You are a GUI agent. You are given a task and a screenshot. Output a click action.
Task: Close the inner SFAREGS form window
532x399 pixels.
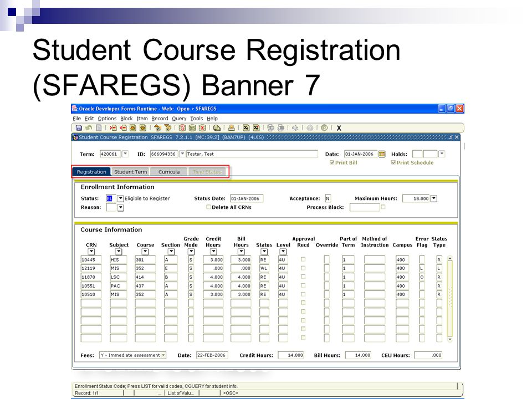tap(457, 137)
